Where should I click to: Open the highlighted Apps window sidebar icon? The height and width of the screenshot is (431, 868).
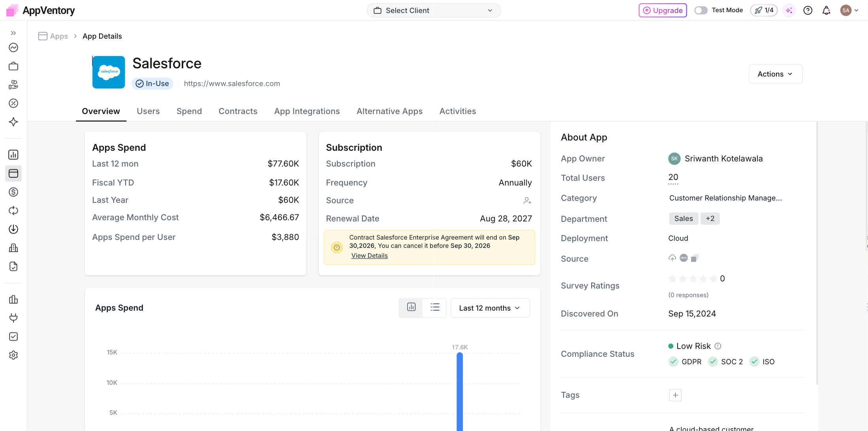[x=13, y=173]
